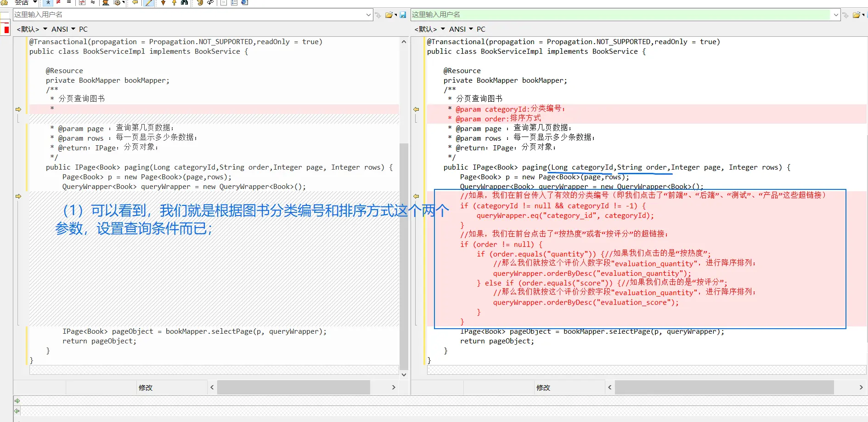Toggle Show Same equals filter
Viewport: 868px width, 422px height.
coord(69,2)
